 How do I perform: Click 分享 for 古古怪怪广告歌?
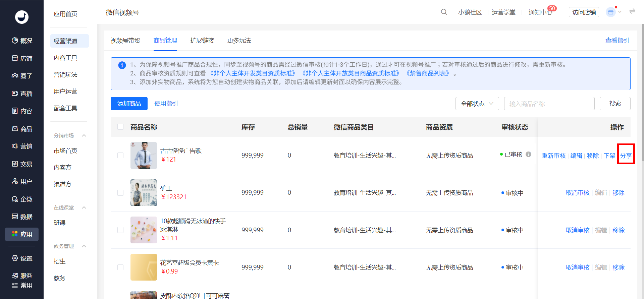[x=626, y=156]
